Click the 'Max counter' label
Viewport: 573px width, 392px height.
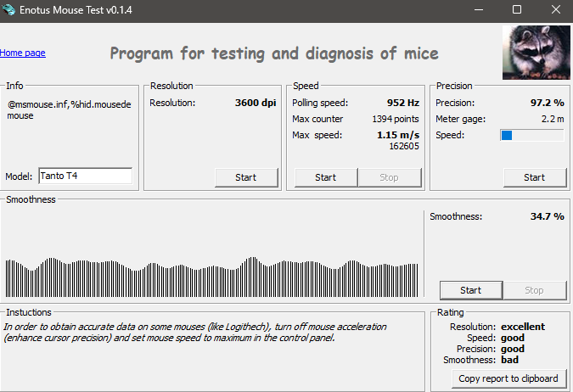coord(317,119)
